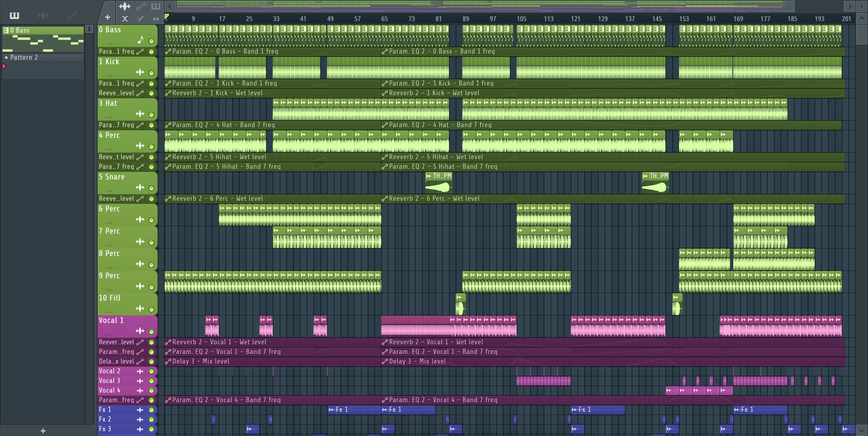The width and height of the screenshot is (868, 436).
Task: Click the waveform icon on the 1 Kick track
Action: [140, 72]
